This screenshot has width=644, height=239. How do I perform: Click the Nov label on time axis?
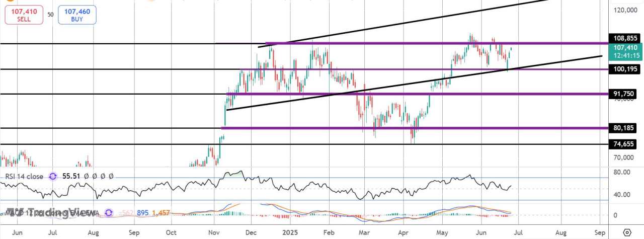tap(214, 233)
